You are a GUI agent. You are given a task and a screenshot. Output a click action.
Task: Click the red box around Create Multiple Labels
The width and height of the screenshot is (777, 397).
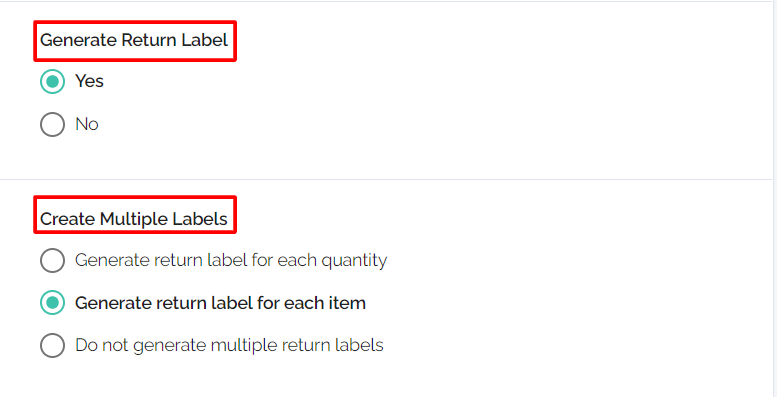click(x=135, y=215)
